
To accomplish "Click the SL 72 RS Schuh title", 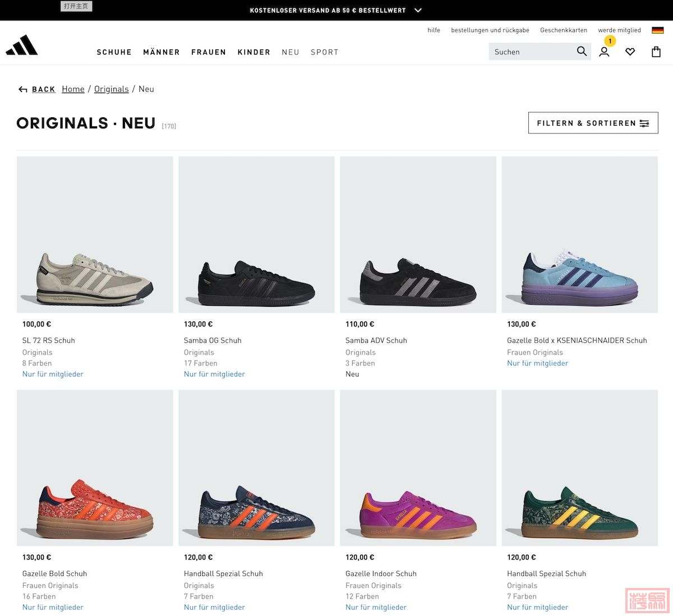I will point(49,341).
